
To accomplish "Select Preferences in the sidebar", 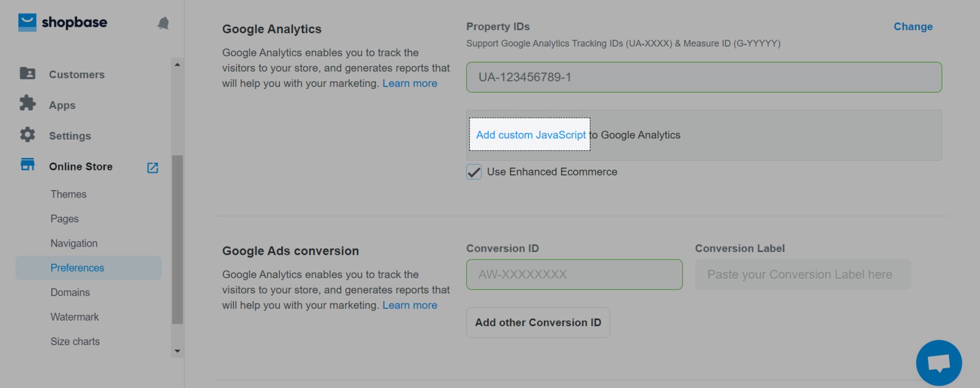I will (77, 268).
